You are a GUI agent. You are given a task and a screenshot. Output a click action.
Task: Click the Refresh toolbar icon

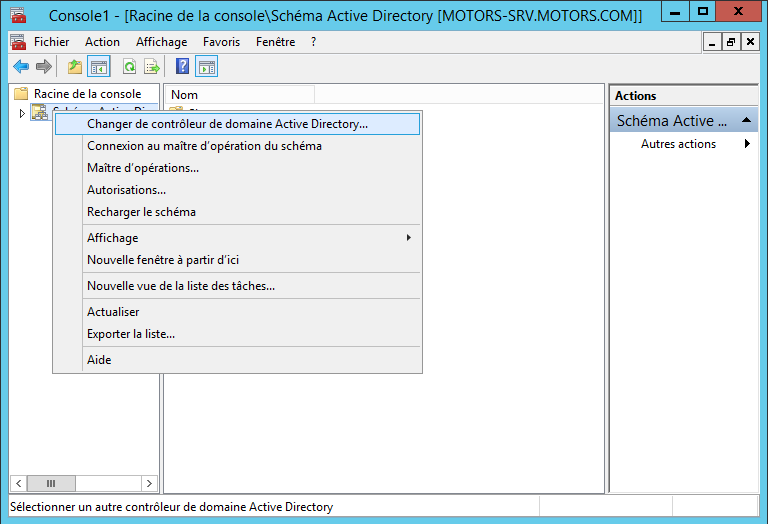(129, 67)
